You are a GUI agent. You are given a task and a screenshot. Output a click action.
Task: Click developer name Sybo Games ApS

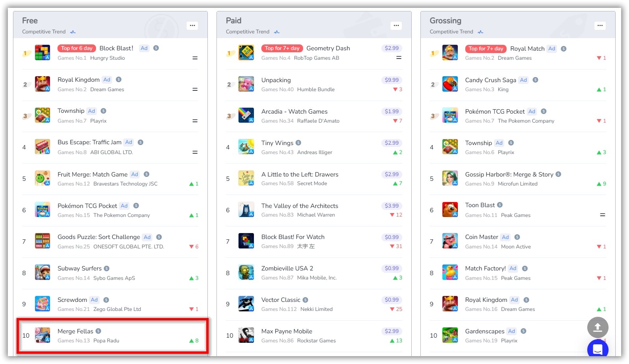click(114, 278)
